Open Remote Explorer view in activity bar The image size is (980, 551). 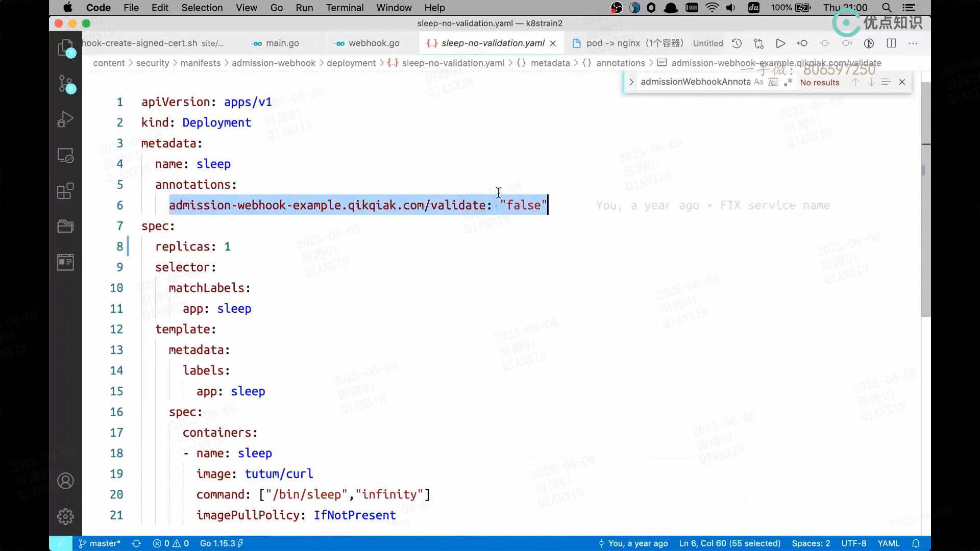click(x=65, y=155)
